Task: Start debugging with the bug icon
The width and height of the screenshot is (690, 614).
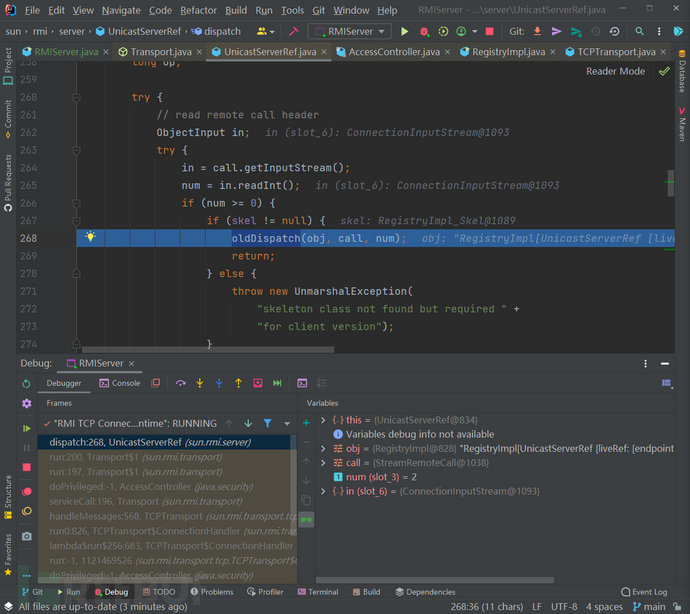Action: coord(424,31)
